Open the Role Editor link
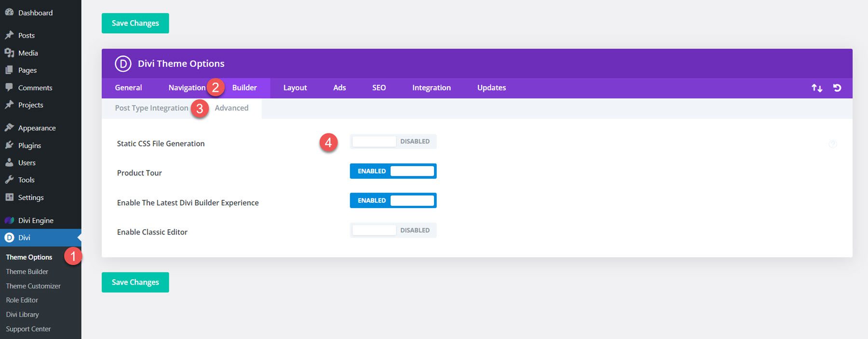 pos(22,300)
